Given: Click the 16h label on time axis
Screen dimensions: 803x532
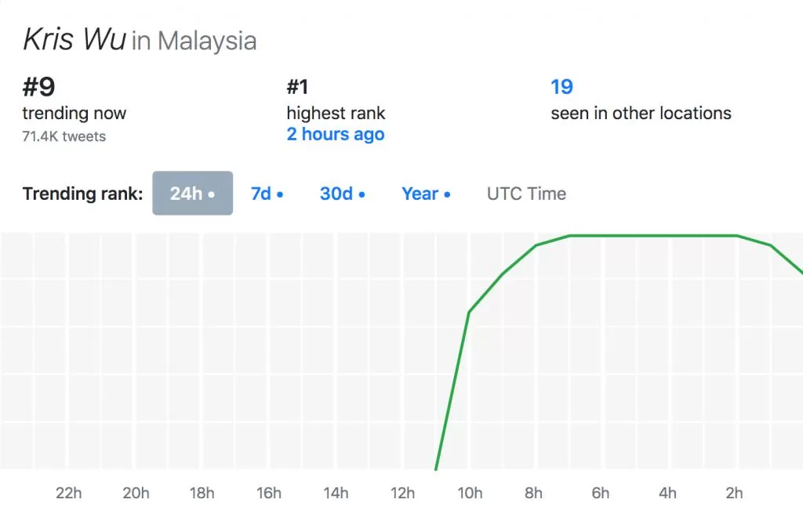Looking at the screenshot, I should 269,493.
